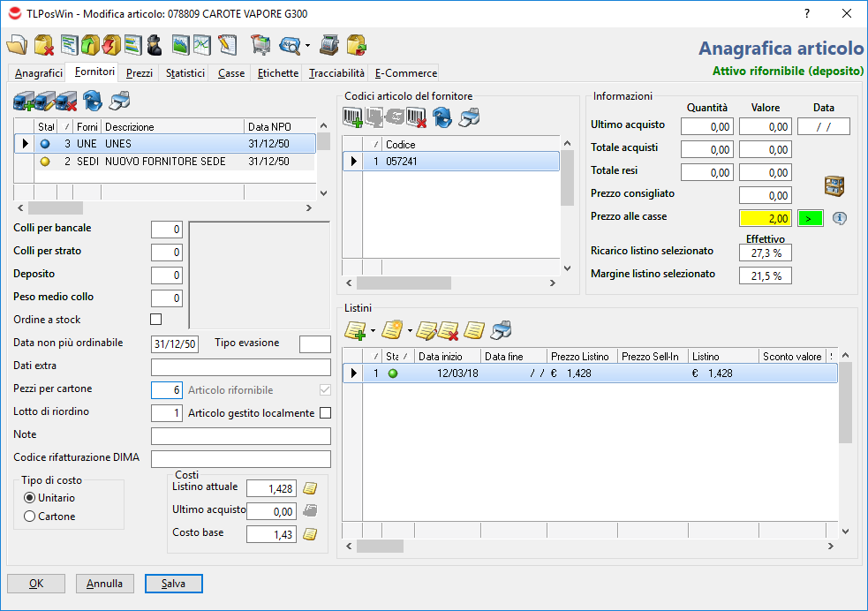Image resolution: width=868 pixels, height=611 pixels.
Task: Switch to the Prezzi tab
Action: tap(139, 73)
